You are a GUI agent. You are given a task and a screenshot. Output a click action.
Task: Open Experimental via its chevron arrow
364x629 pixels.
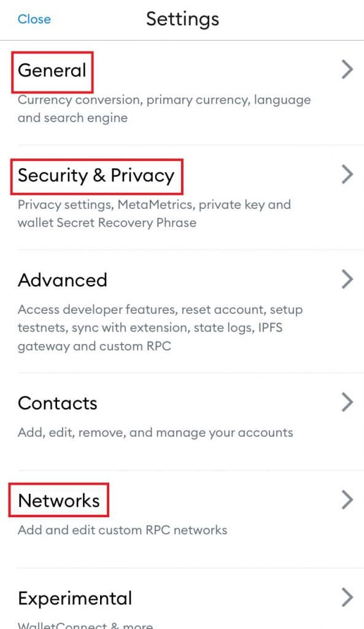coord(347,597)
